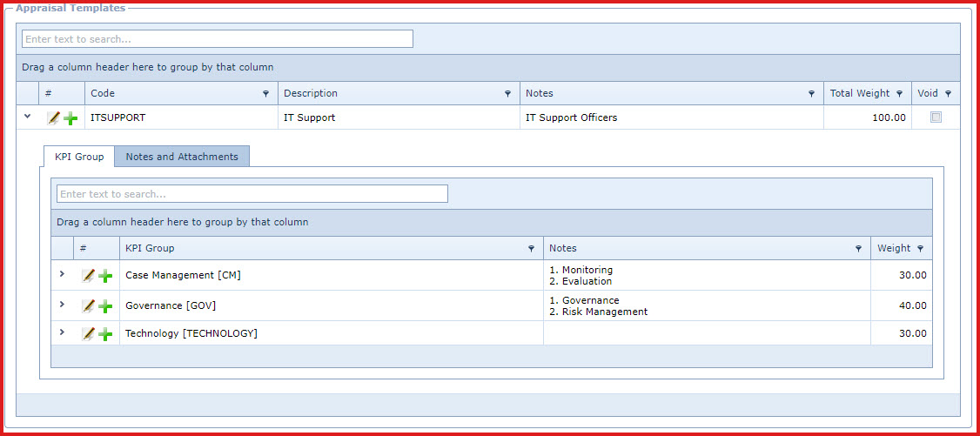
Task: Click the top Appraisal Templates search box
Action: click(217, 39)
